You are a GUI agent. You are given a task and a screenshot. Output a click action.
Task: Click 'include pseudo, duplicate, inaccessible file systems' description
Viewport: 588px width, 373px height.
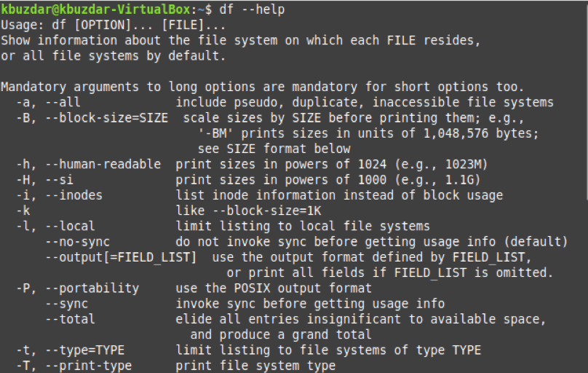(365, 102)
